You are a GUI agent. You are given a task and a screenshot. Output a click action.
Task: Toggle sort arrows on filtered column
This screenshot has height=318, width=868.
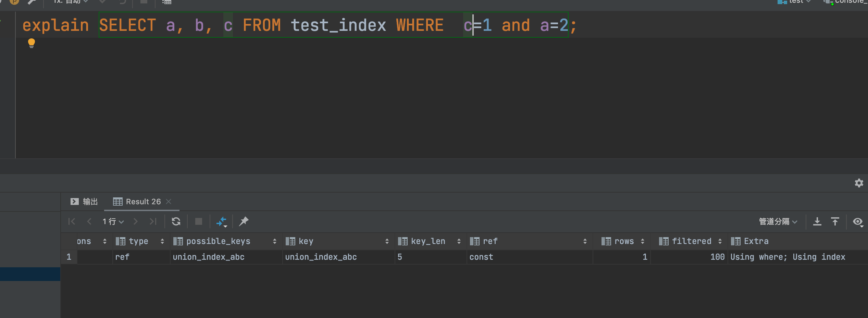tap(720, 241)
